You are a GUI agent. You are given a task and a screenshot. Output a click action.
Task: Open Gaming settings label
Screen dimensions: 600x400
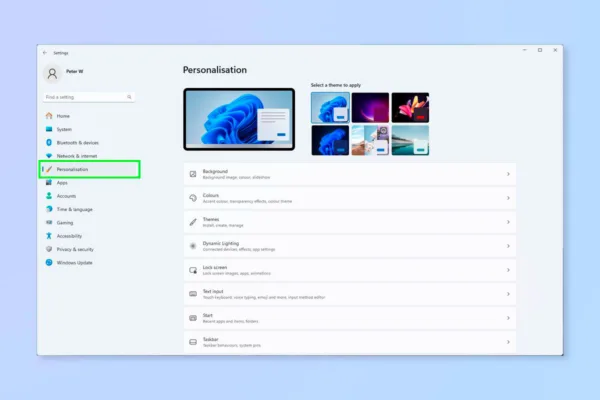(65, 223)
